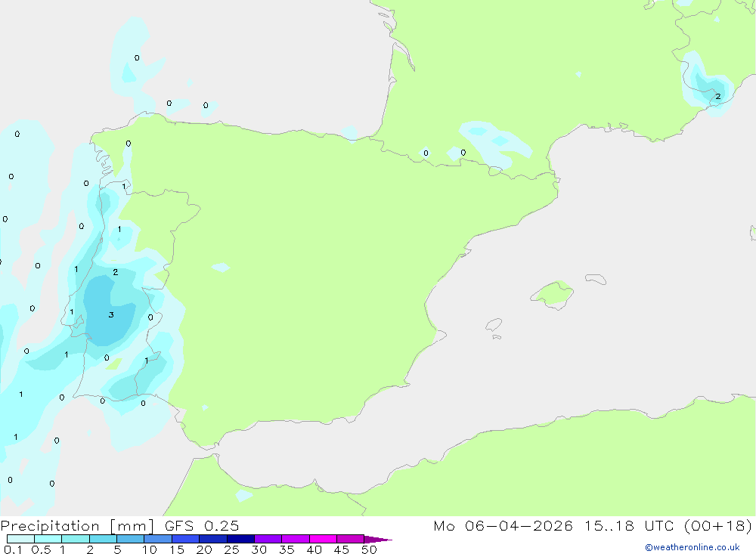Click the '3' precipitation value over Portugal
Image resolution: width=756 pixels, height=554 pixels.
coord(111,315)
